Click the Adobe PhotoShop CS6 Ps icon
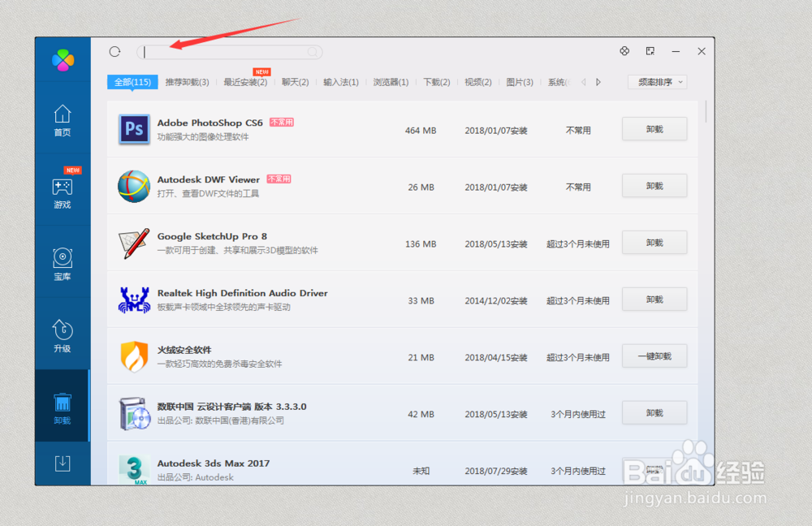 [134, 129]
